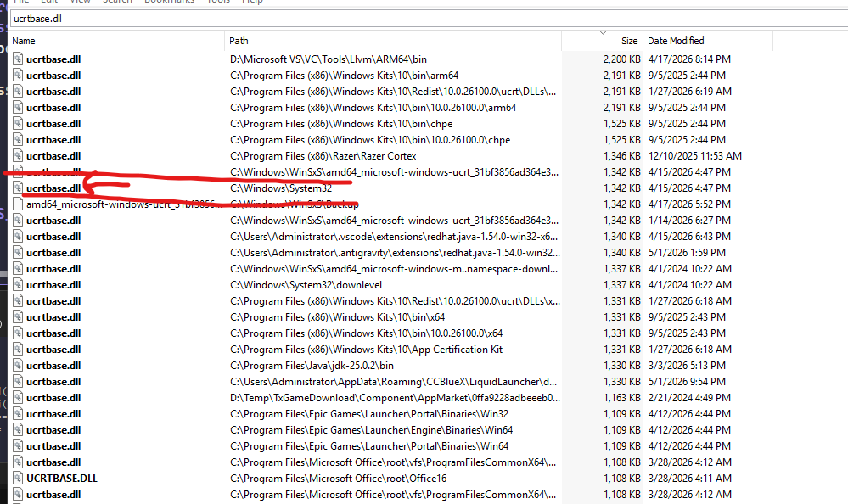The width and height of the screenshot is (848, 504).
Task: Click the date 4/15/2026 6:43 PM
Action: [689, 237]
